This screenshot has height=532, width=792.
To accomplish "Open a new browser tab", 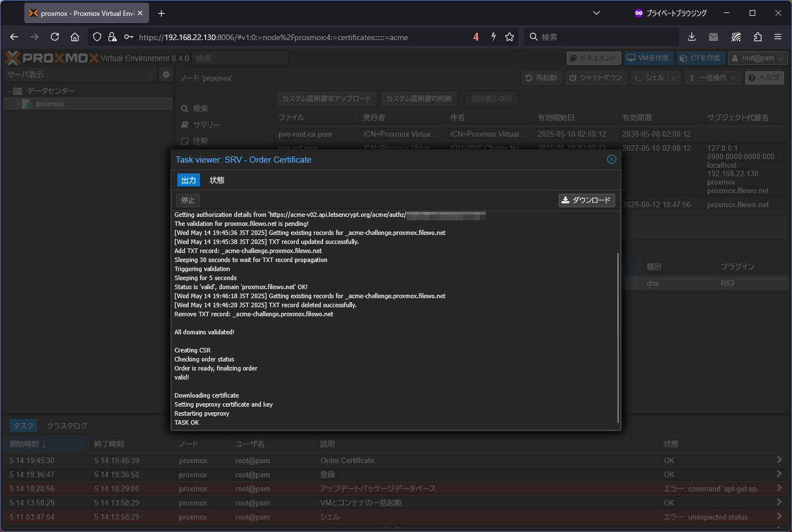I will (x=161, y=13).
